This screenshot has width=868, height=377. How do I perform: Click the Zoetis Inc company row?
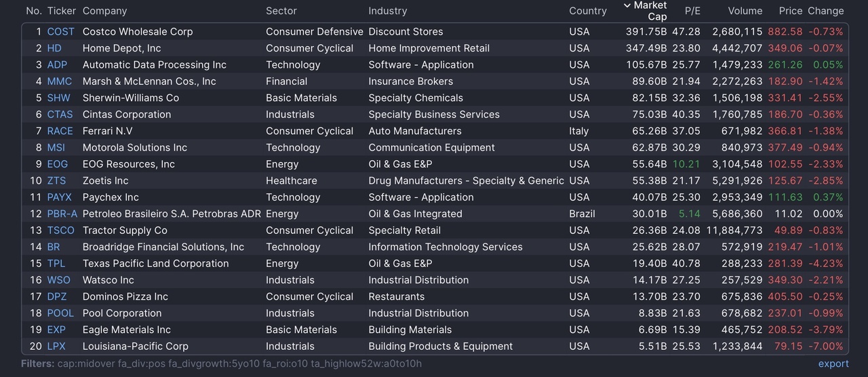click(106, 180)
